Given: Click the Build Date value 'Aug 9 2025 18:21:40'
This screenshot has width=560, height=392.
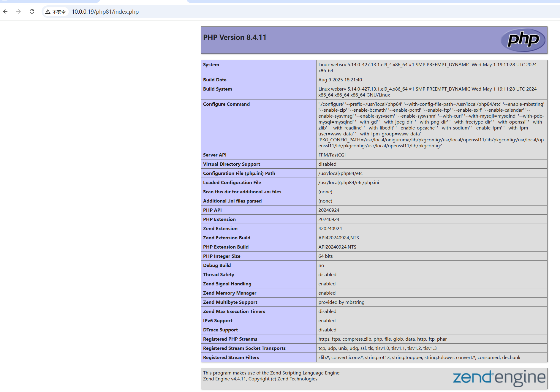Looking at the screenshot, I should (x=340, y=80).
